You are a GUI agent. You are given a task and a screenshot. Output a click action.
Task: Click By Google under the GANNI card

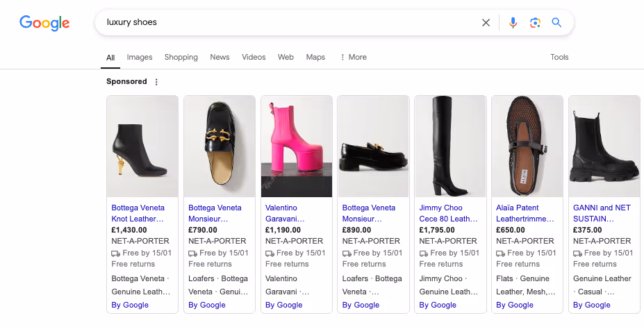(x=591, y=305)
